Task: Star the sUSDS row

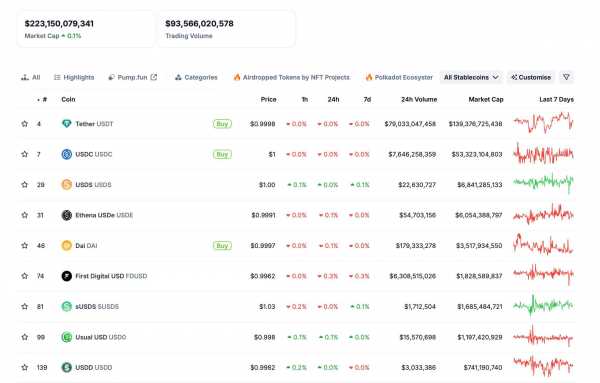Action: [25, 306]
